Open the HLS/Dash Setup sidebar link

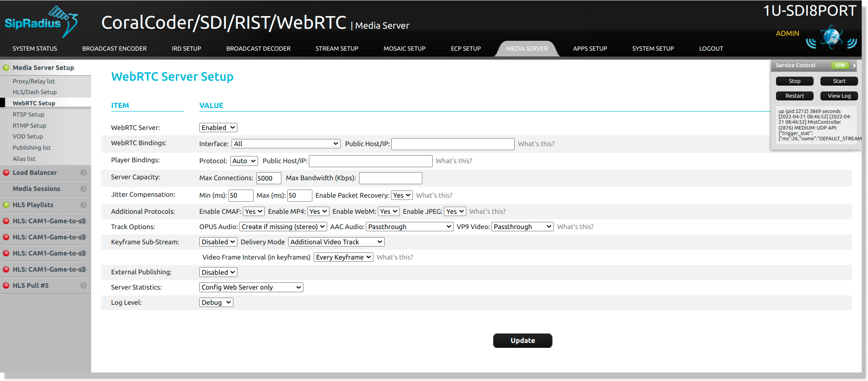tap(35, 92)
